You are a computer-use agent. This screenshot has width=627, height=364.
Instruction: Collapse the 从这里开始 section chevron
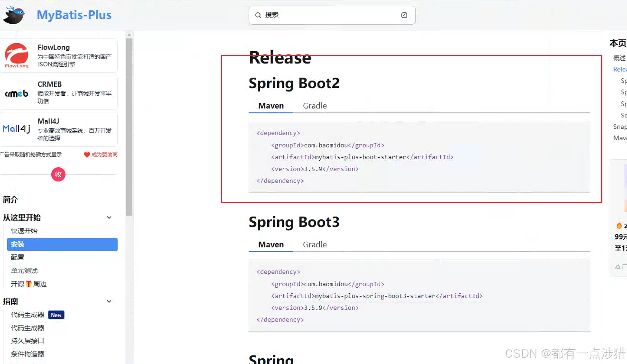tap(109, 217)
